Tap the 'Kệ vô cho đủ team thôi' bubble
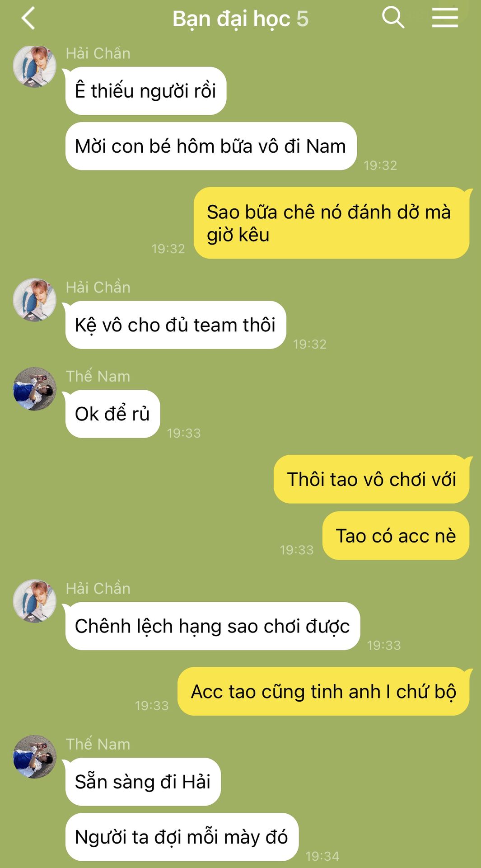The image size is (481, 868). (x=176, y=325)
